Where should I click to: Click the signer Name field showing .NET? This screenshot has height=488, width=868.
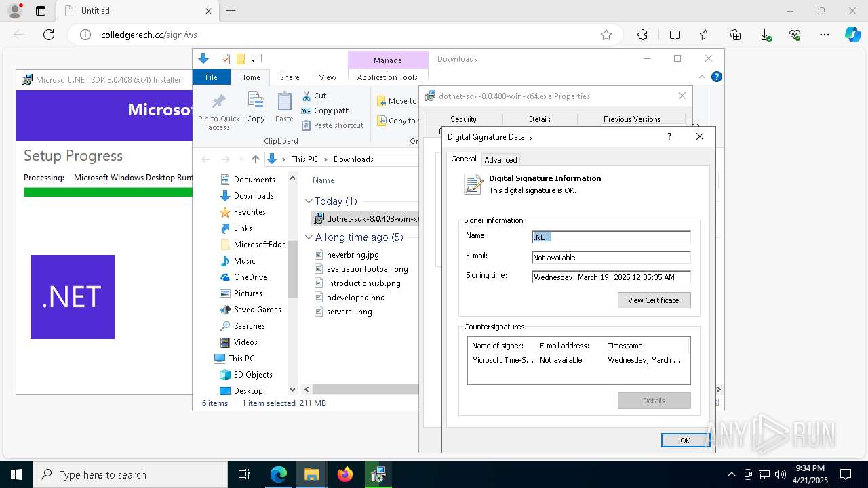click(611, 237)
